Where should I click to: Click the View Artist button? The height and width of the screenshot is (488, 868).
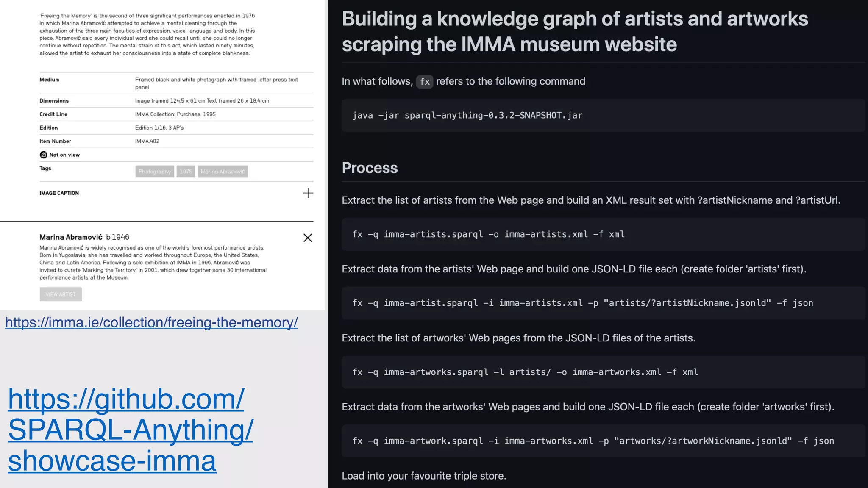click(61, 294)
